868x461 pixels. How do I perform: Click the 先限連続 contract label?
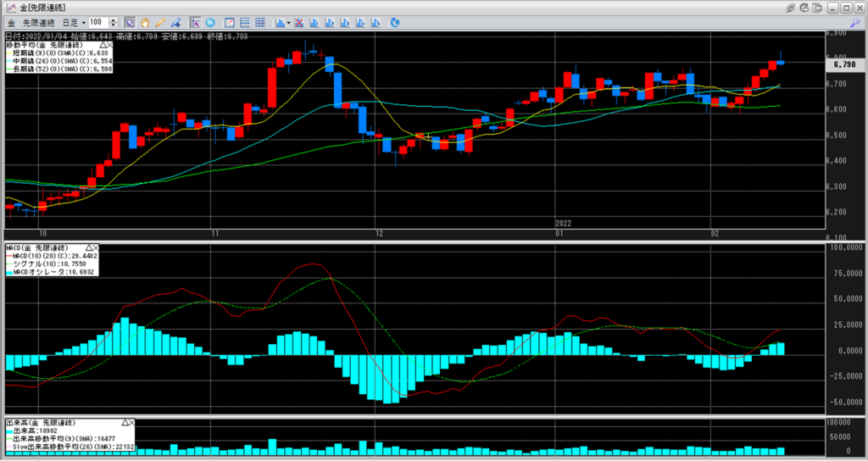[36, 21]
